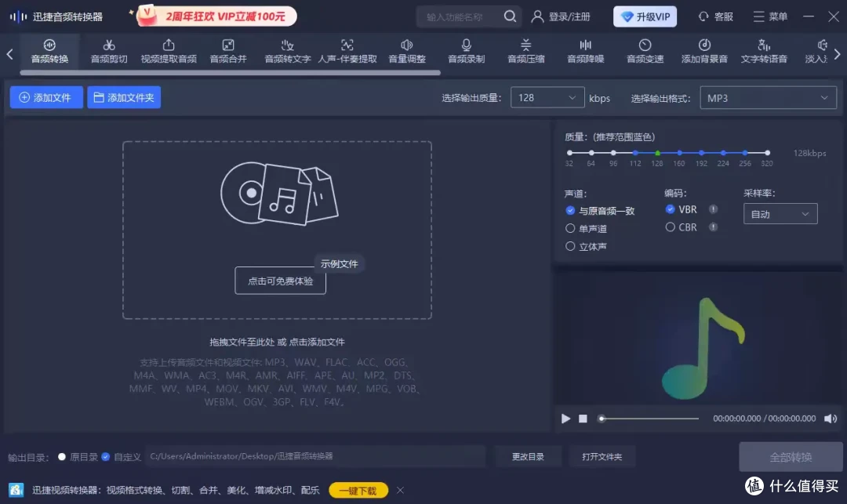
Task: Select 与原音频一致 channel option
Action: click(x=600, y=210)
